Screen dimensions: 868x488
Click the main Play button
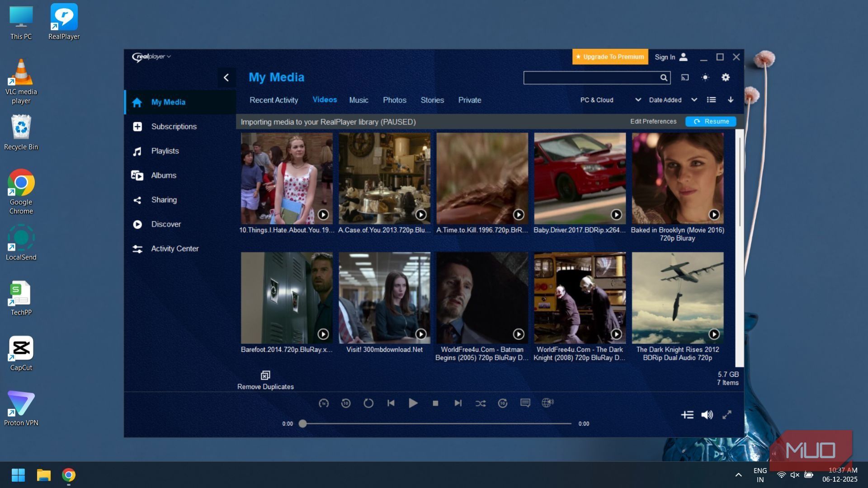(x=413, y=403)
